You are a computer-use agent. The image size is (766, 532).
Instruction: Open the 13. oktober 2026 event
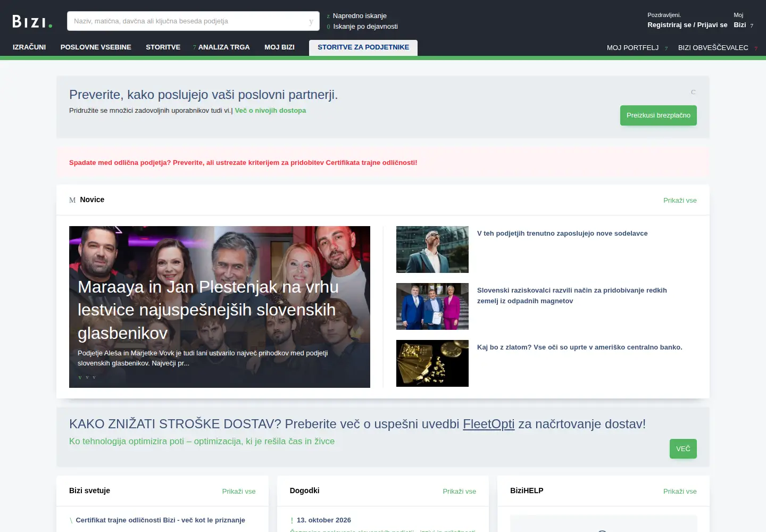(x=324, y=520)
